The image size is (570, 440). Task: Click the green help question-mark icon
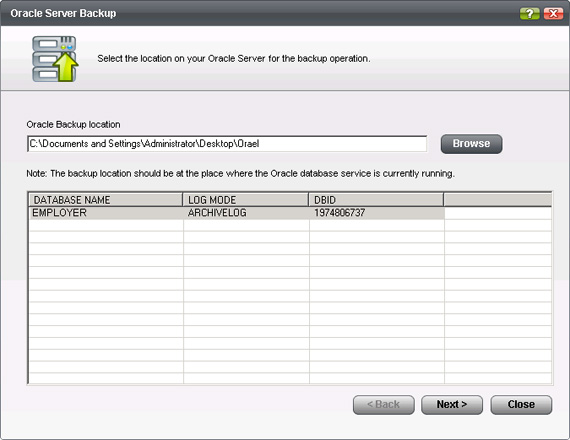tap(529, 14)
